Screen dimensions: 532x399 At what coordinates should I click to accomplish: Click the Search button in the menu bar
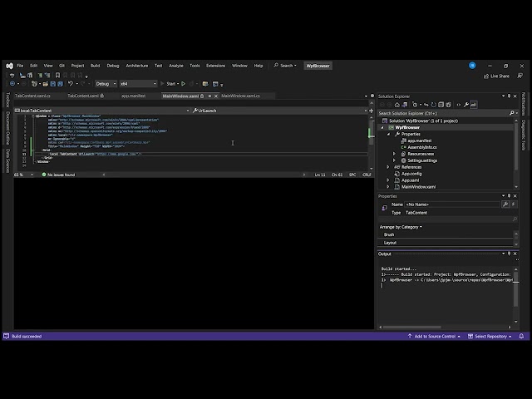coord(285,66)
